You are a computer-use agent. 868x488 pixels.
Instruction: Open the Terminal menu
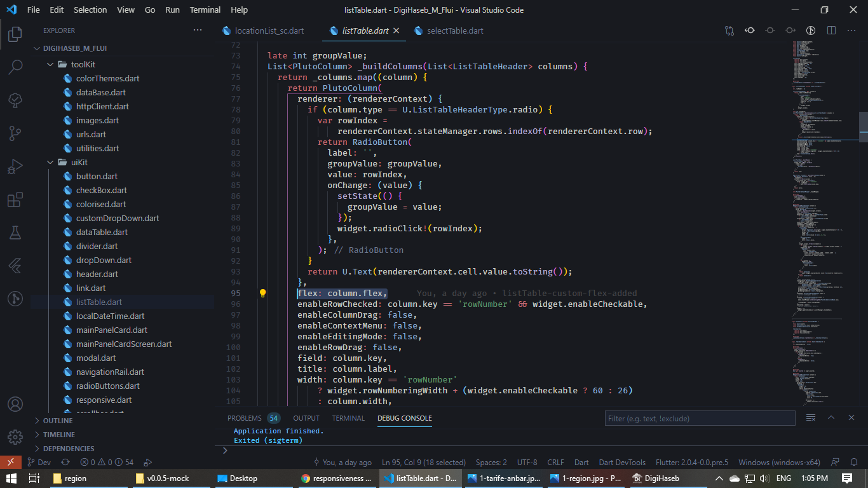[x=205, y=10]
